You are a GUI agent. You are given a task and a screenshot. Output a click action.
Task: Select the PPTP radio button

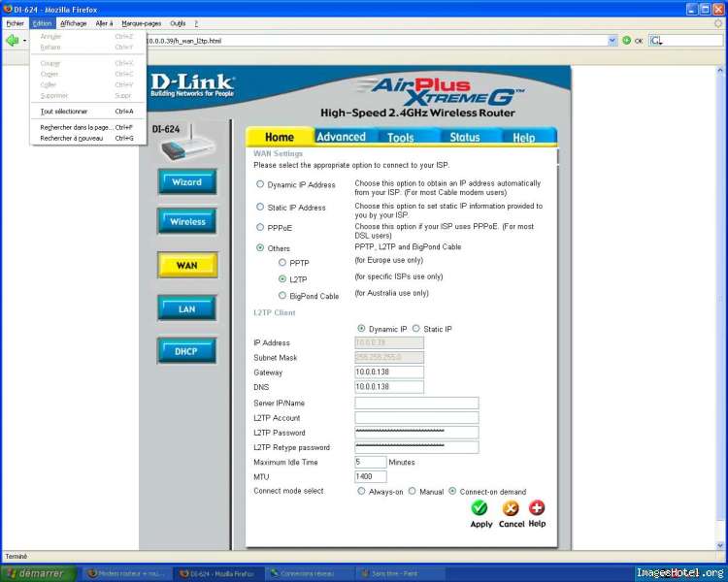282,262
